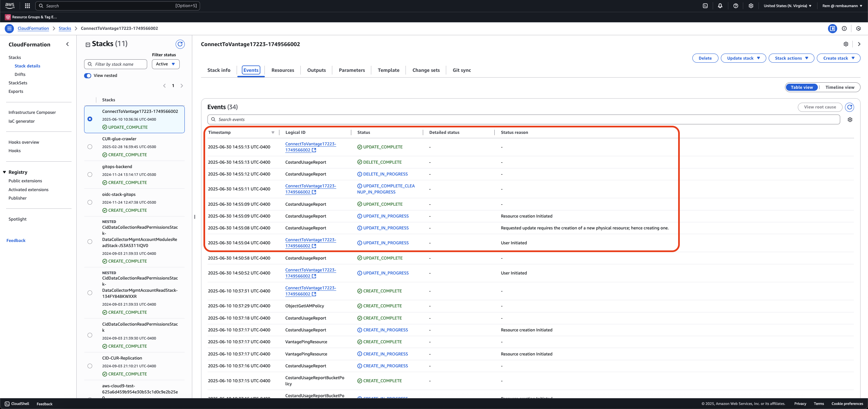Image resolution: width=868 pixels, height=409 pixels.
Task: Switch to Timeline view
Action: coord(840,87)
